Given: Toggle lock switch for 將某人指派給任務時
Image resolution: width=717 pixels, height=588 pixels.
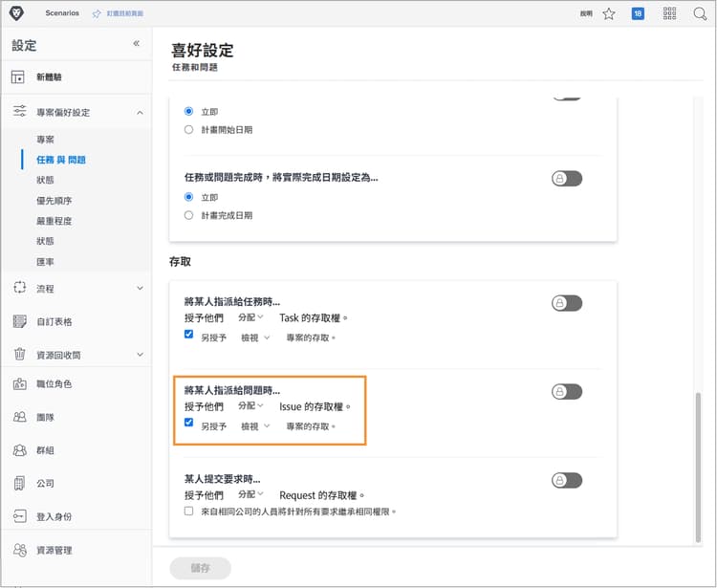Looking at the screenshot, I should pyautogui.click(x=567, y=303).
